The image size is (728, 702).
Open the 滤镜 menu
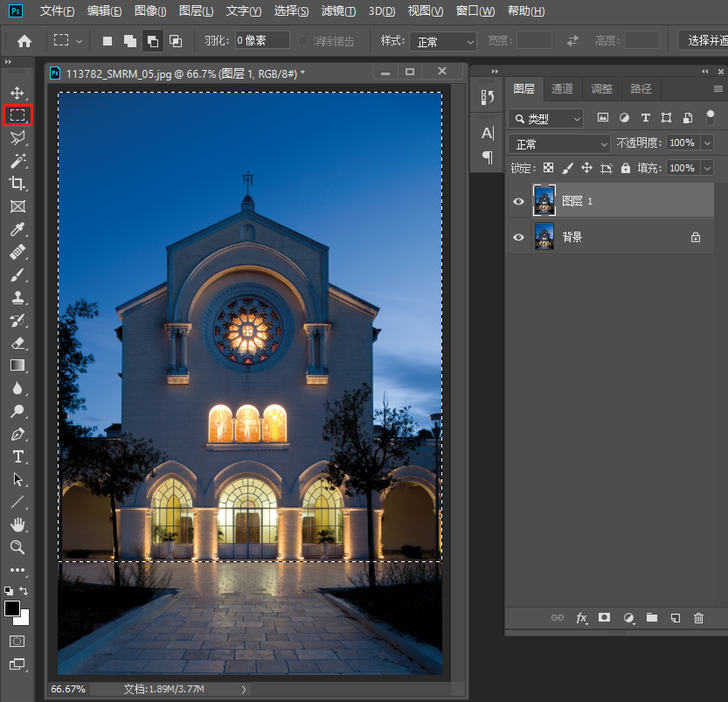coord(338,10)
